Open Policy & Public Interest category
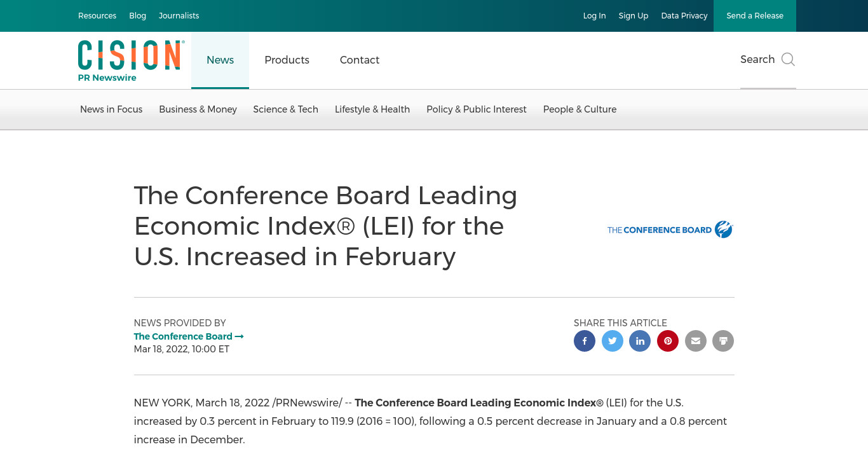 click(477, 109)
